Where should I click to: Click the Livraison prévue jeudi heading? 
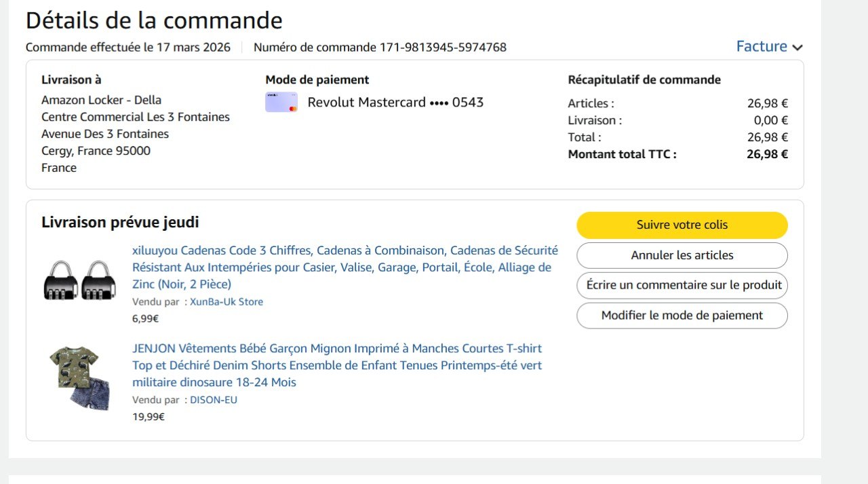tap(120, 223)
